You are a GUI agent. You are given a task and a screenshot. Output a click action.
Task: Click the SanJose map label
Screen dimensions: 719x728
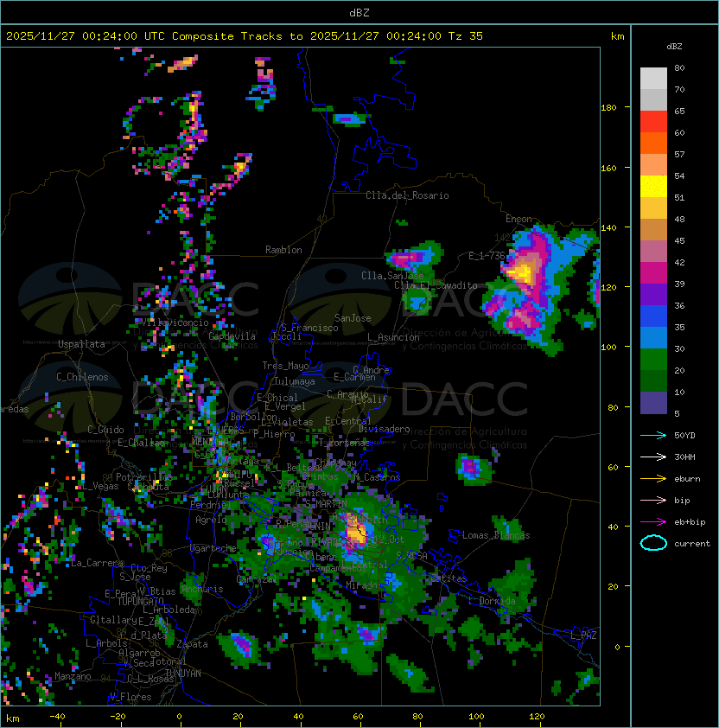click(x=353, y=318)
